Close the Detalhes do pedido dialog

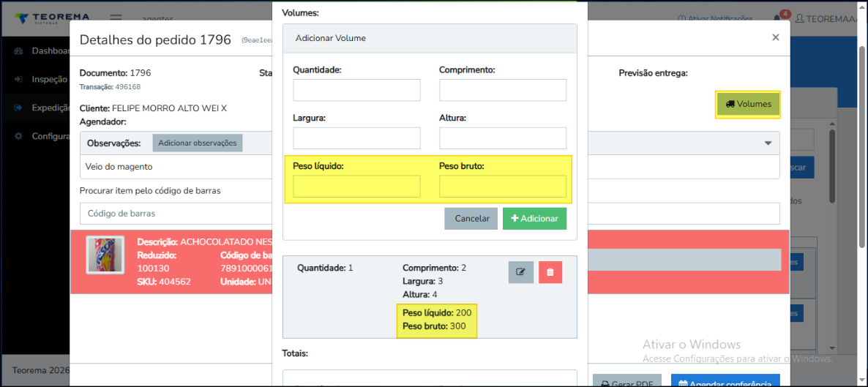776,37
